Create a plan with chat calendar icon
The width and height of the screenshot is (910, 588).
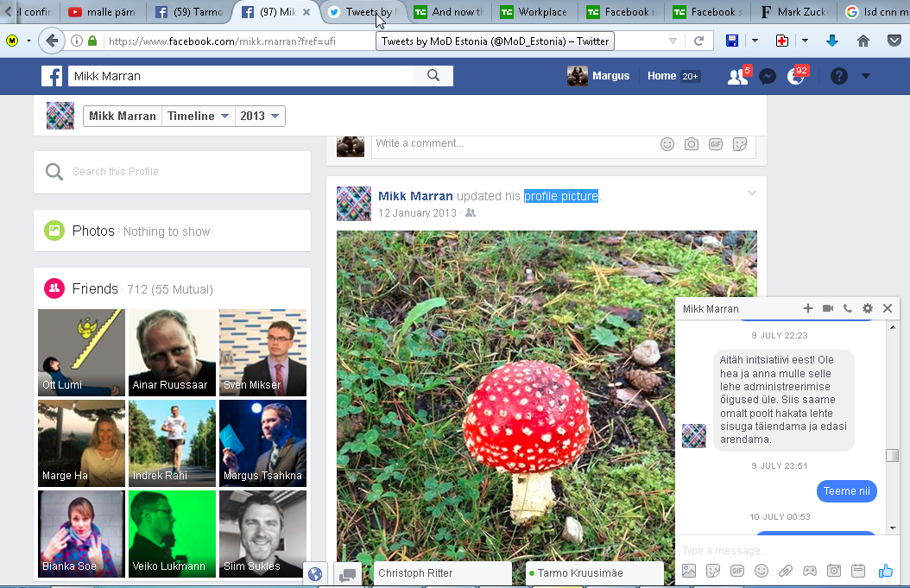(x=858, y=571)
